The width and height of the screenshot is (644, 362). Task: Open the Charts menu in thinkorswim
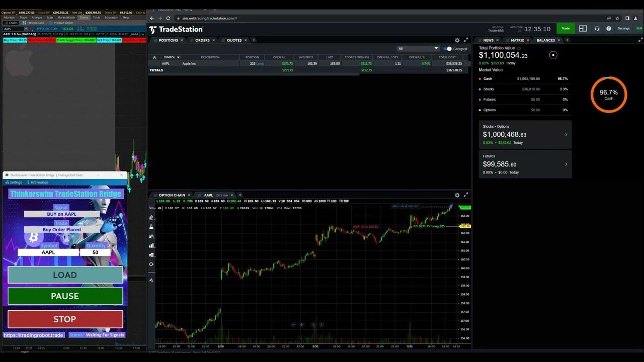(x=84, y=18)
